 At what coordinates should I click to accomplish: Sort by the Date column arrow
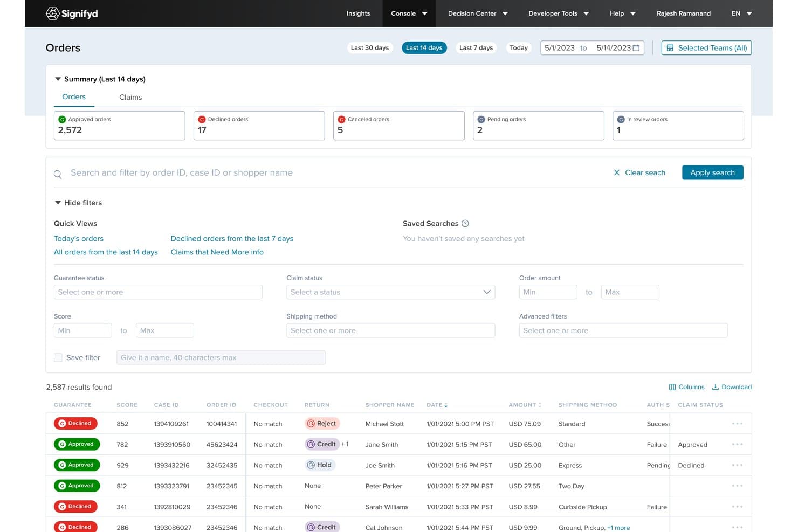click(446, 405)
